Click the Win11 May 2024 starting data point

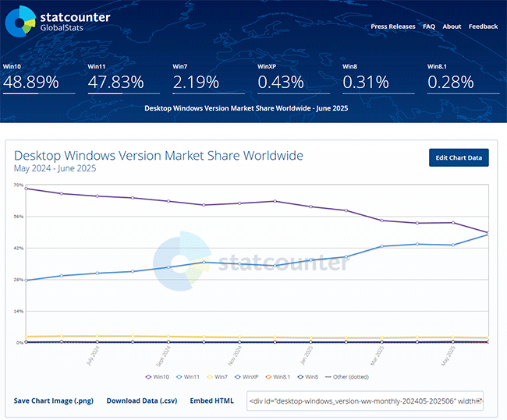[x=27, y=280]
